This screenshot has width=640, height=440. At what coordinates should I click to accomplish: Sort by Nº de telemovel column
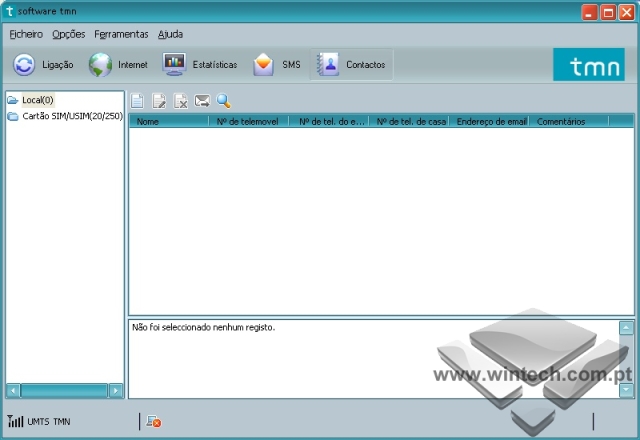tap(249, 122)
